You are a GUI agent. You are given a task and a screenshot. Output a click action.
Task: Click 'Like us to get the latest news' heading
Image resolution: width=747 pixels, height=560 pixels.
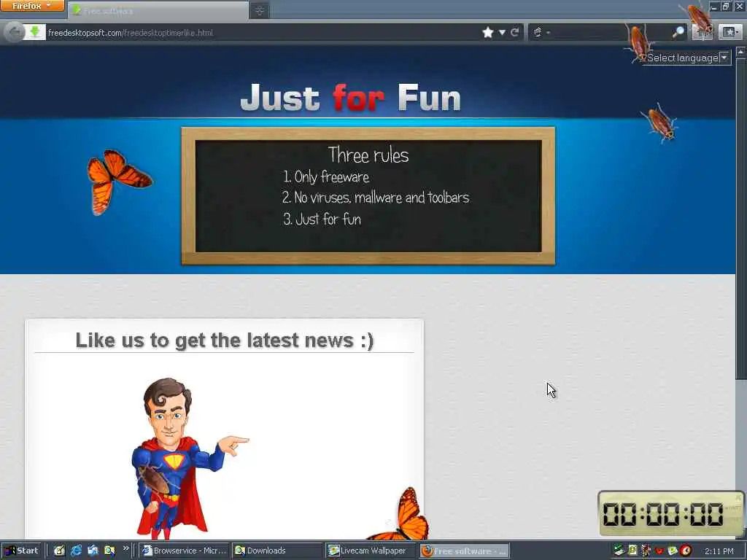(x=225, y=341)
